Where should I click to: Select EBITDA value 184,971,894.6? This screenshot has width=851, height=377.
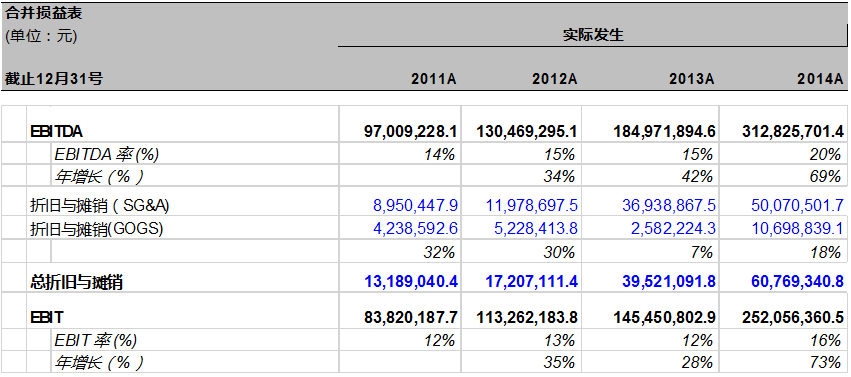pos(664,131)
